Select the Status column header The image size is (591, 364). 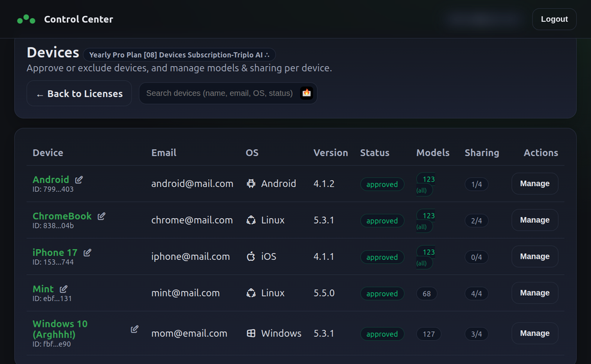[375, 153]
